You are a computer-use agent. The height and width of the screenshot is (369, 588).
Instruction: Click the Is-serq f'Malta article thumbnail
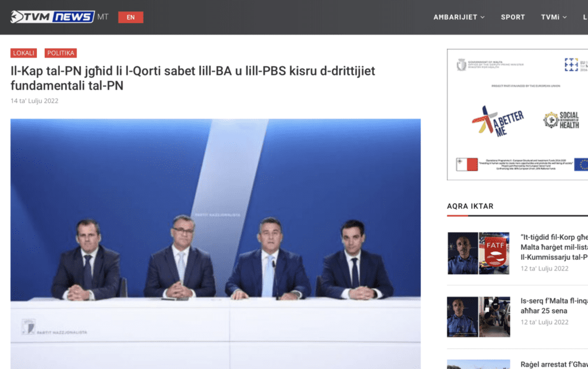[478, 317]
